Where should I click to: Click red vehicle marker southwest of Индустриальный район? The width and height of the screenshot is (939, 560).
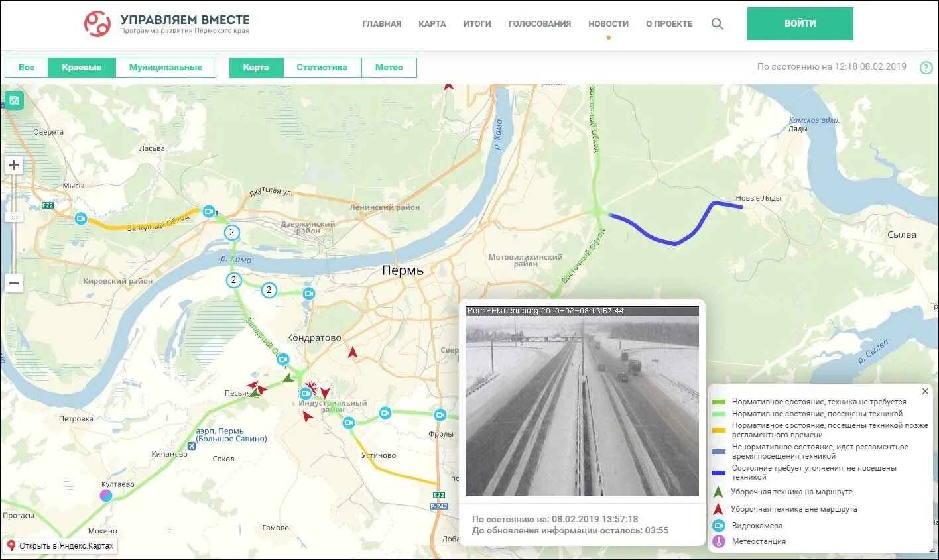(307, 416)
